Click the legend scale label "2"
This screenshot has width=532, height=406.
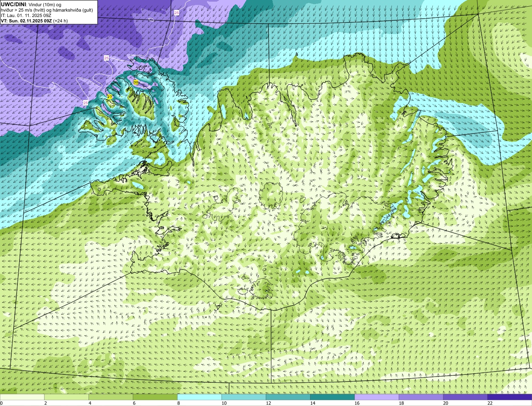click(x=45, y=403)
